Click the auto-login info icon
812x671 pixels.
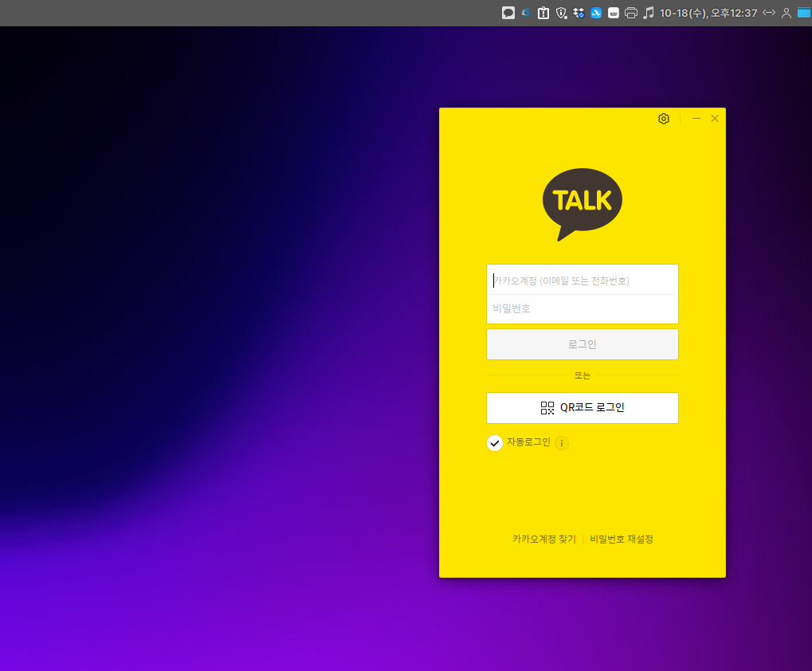(x=562, y=443)
